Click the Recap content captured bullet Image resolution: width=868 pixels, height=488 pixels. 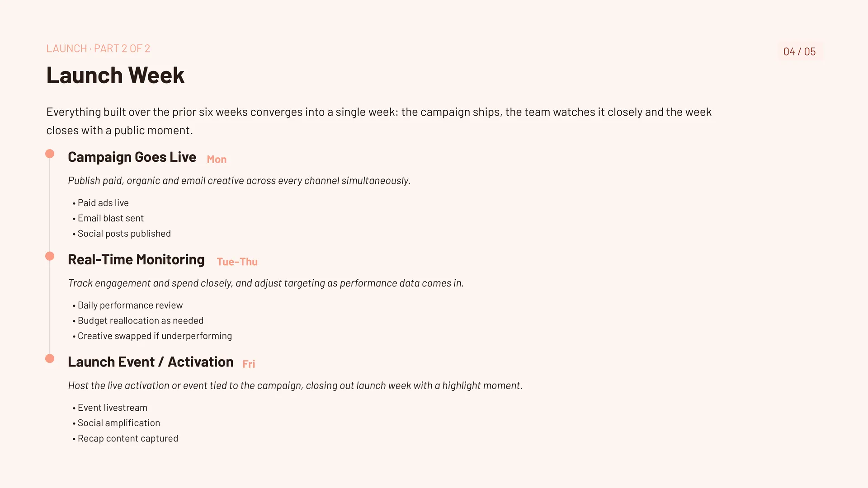tap(125, 439)
